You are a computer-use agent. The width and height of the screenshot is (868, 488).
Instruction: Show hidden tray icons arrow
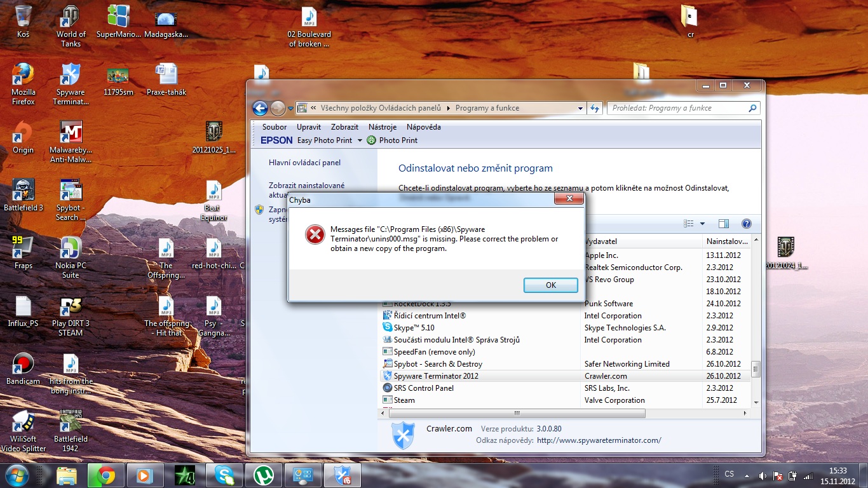[747, 475]
